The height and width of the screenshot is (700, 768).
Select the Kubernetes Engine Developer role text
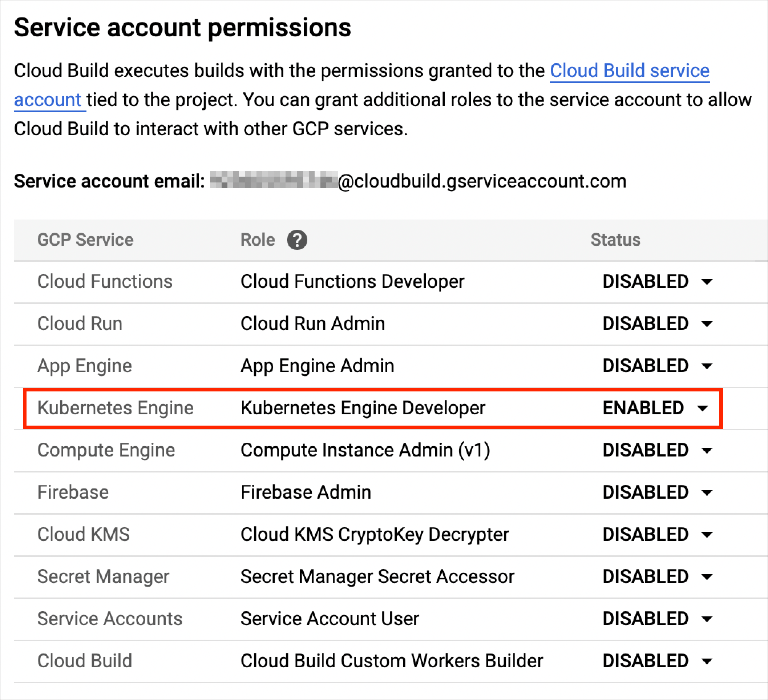[363, 408]
